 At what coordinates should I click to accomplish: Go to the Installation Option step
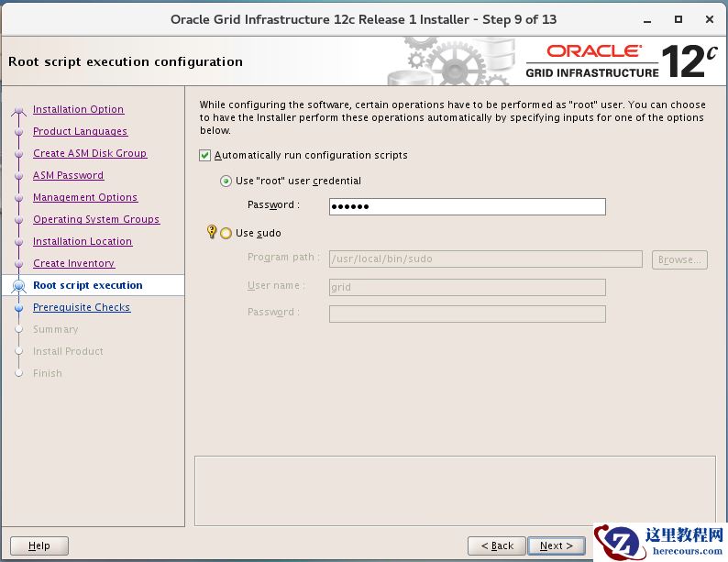click(x=79, y=109)
